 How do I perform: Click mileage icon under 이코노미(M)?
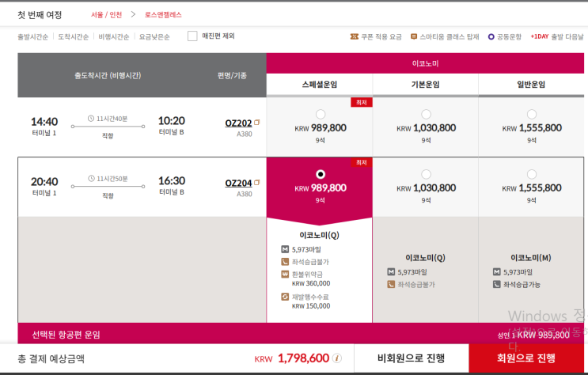(x=496, y=271)
